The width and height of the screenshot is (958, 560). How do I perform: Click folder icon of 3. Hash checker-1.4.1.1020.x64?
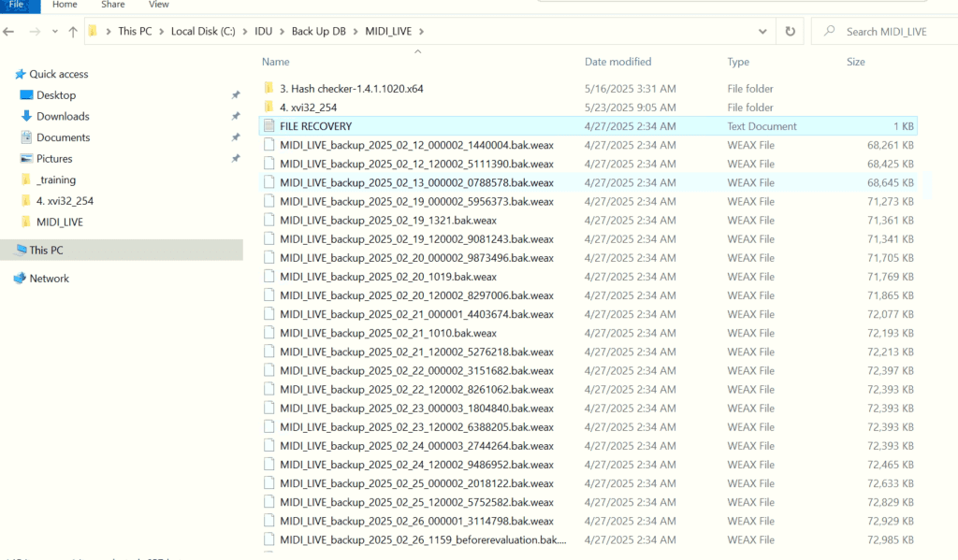[x=269, y=88]
